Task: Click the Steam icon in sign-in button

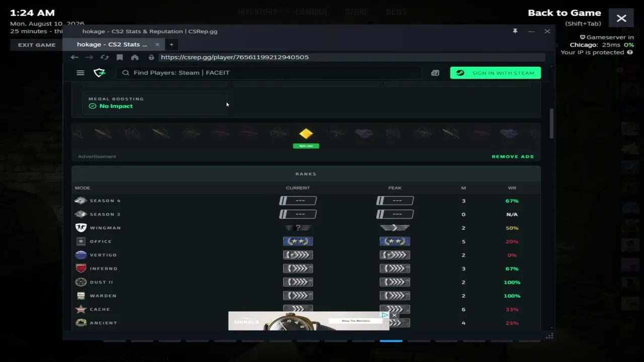Action: 460,73
